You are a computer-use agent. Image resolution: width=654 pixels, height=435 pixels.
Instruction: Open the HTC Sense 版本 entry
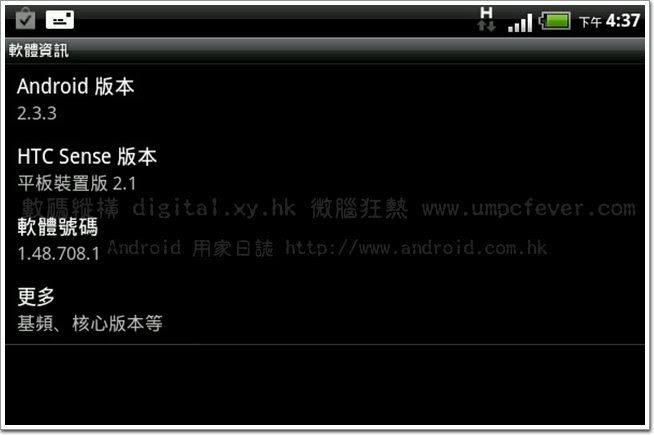(x=325, y=168)
